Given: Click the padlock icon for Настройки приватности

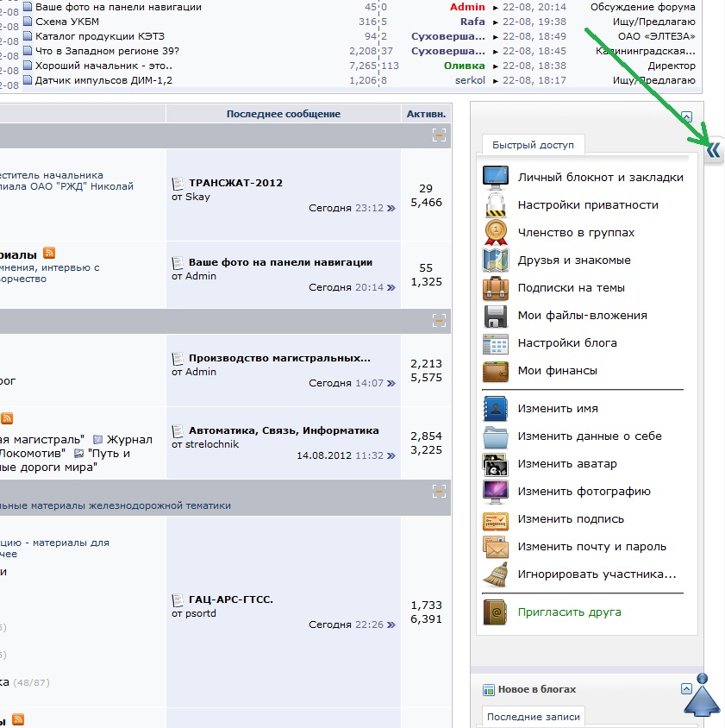Looking at the screenshot, I should pyautogui.click(x=496, y=205).
